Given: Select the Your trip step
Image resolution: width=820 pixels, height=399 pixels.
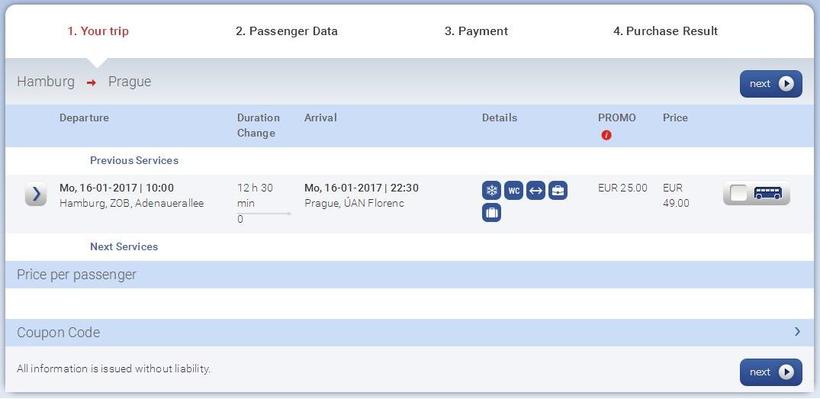Looking at the screenshot, I should point(98,31).
